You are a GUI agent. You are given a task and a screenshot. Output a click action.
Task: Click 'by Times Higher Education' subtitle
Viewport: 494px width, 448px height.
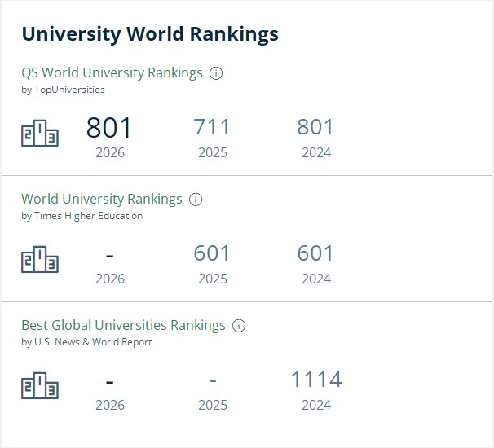82,216
